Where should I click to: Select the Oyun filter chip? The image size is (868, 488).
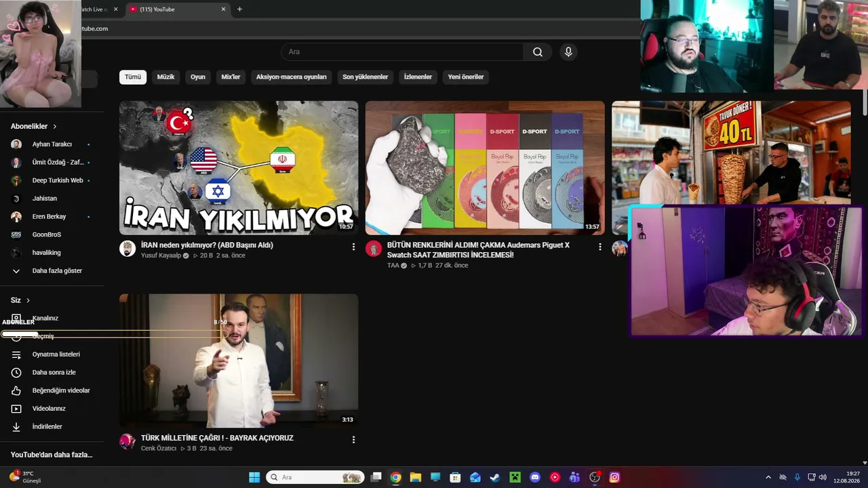198,77
